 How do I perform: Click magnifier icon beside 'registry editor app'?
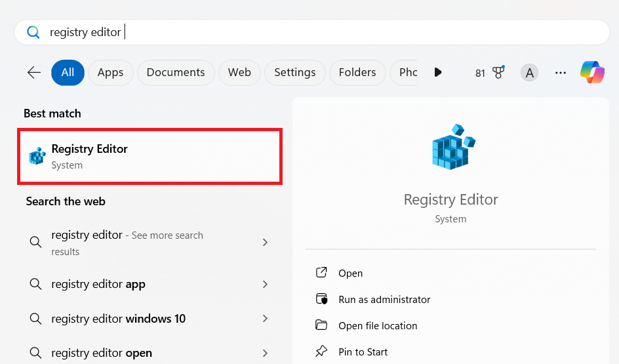(35, 284)
